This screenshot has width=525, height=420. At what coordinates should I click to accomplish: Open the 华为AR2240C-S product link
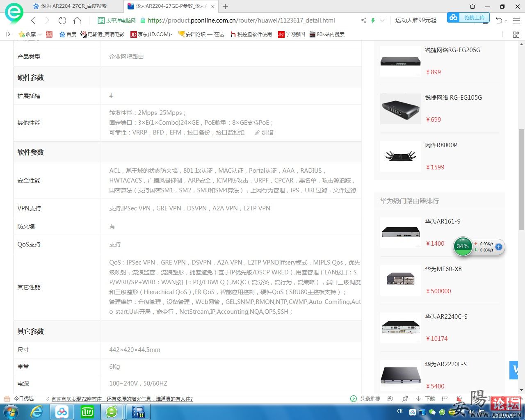point(446,317)
